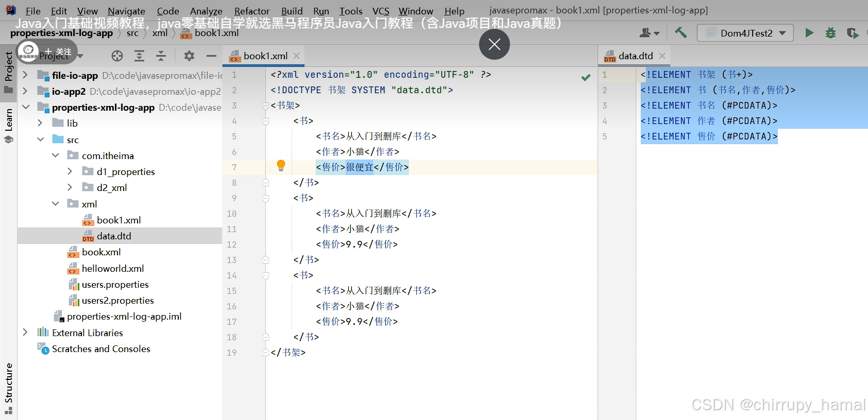Open the user account icon in toolbar
868x420 pixels.
tap(649, 33)
